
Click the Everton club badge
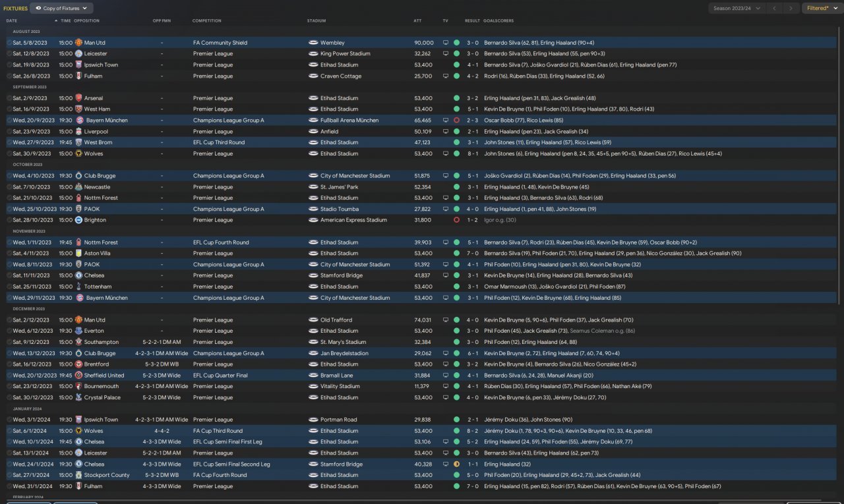coord(78,331)
